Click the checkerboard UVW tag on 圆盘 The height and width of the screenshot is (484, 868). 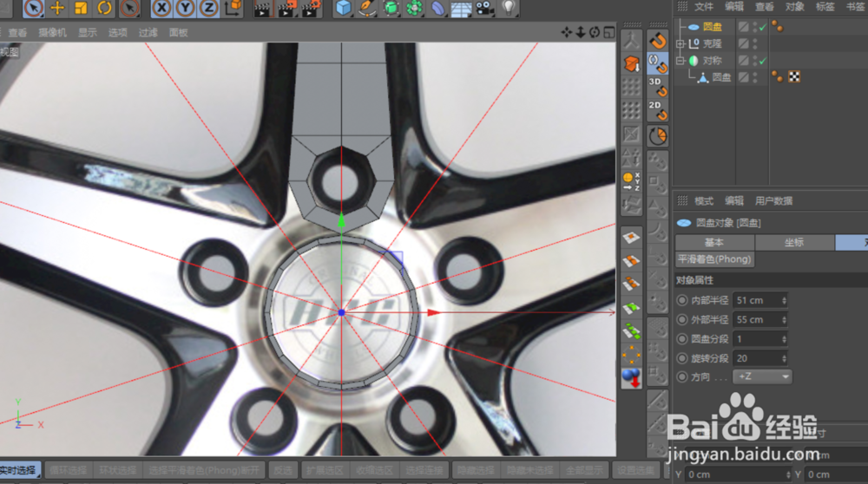click(794, 77)
